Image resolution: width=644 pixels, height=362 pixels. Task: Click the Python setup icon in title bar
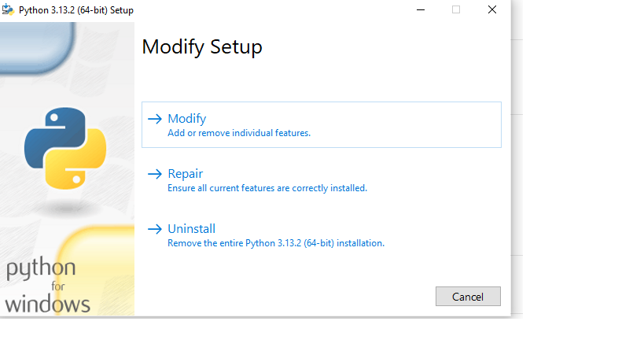(x=8, y=9)
